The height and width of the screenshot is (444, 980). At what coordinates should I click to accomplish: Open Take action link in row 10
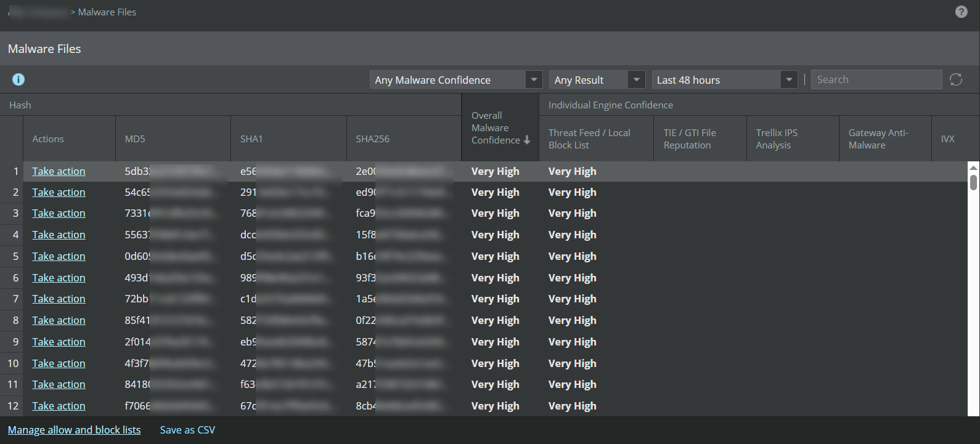click(59, 363)
